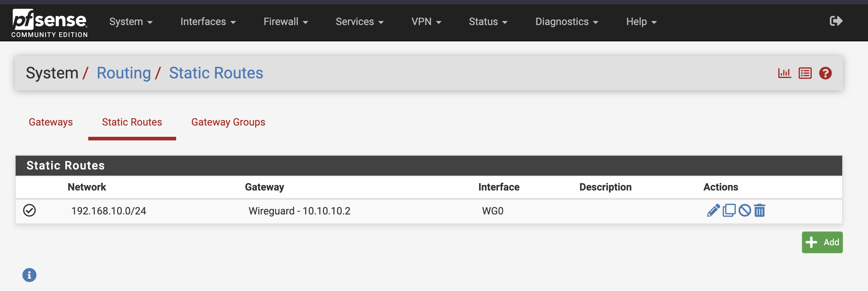Screen dimensions: 868x291
Task: Delete the route using the trash icon
Action: [x=759, y=210]
